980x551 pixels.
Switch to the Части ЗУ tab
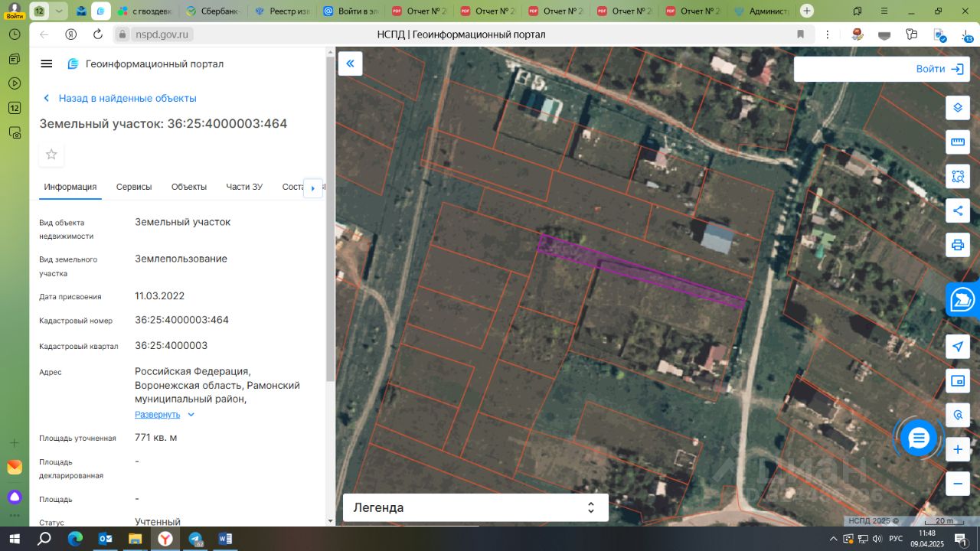244,187
